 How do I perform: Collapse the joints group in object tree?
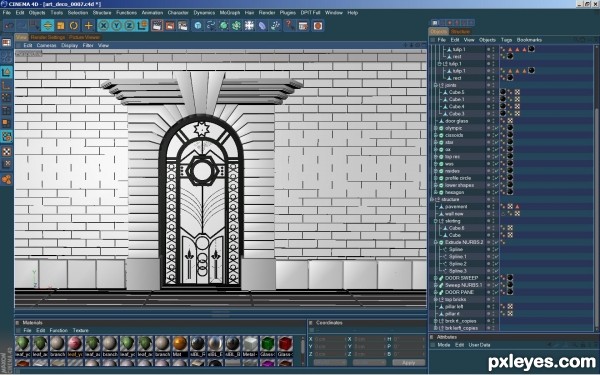pyautogui.click(x=435, y=85)
